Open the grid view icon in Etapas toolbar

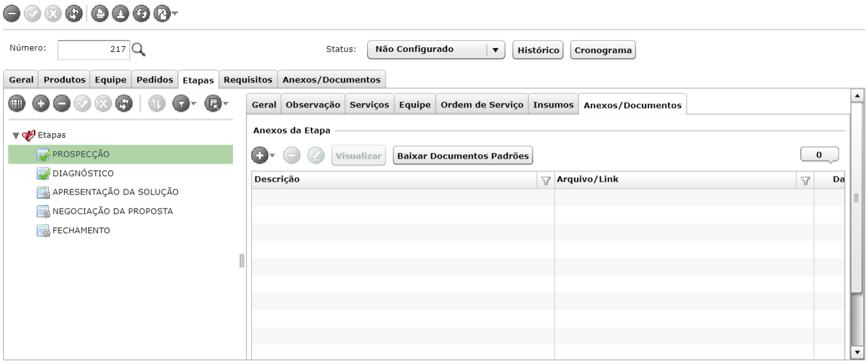pyautogui.click(x=15, y=104)
